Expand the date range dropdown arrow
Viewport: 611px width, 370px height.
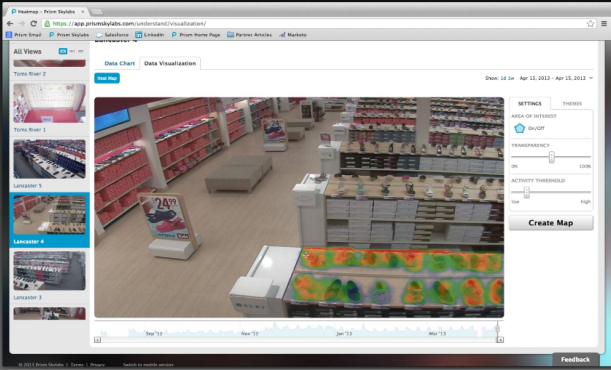click(591, 78)
